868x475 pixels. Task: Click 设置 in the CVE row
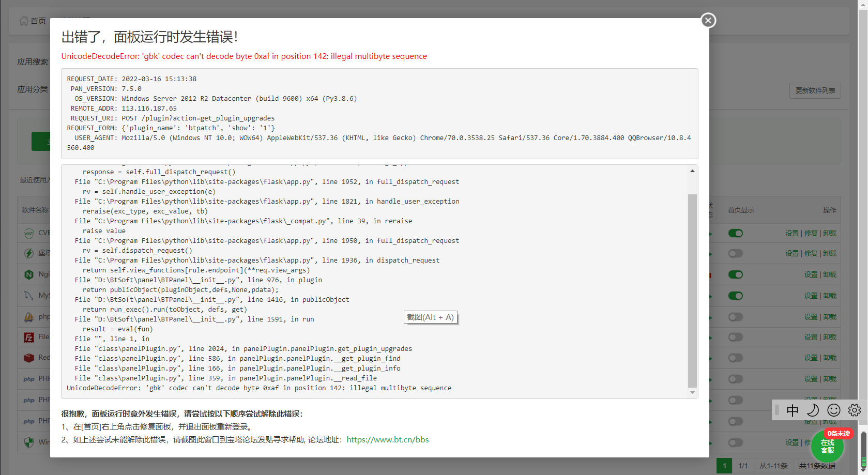[x=792, y=233]
